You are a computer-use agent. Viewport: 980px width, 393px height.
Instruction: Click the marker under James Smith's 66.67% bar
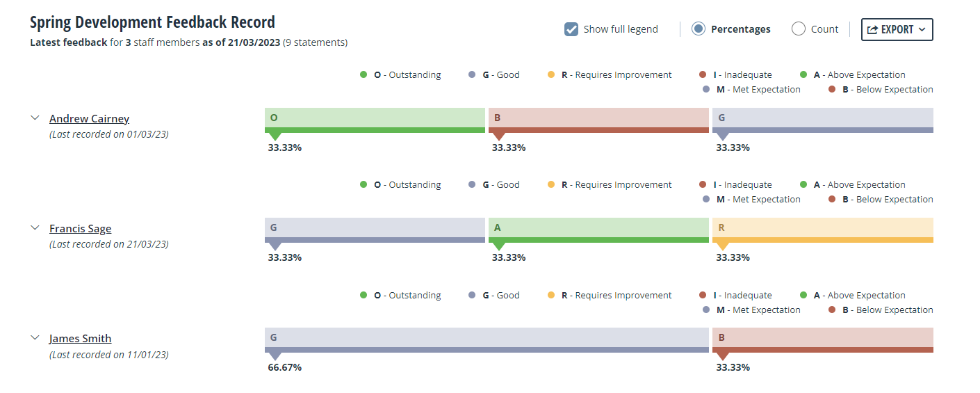click(275, 356)
